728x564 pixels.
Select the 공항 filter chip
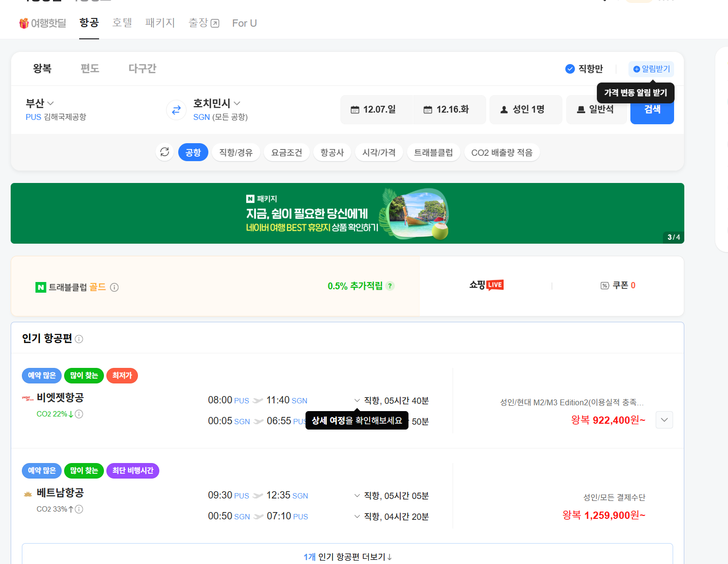[x=193, y=152]
